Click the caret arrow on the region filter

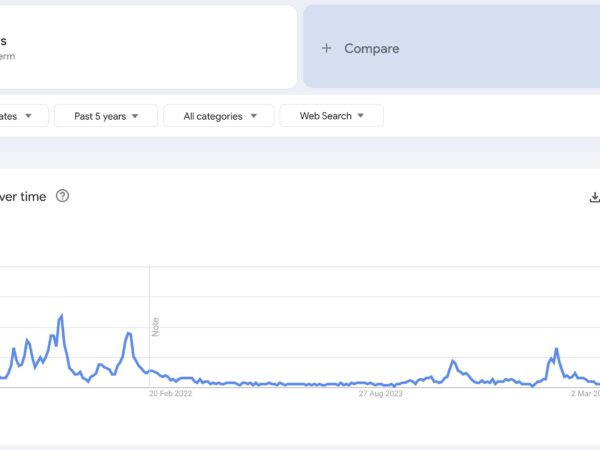[x=28, y=116]
